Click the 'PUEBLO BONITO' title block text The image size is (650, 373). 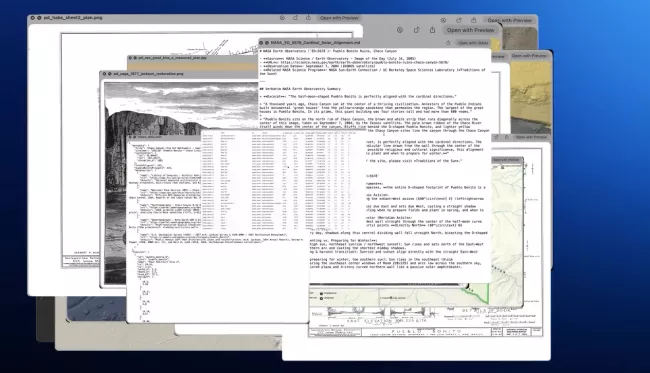point(426,332)
